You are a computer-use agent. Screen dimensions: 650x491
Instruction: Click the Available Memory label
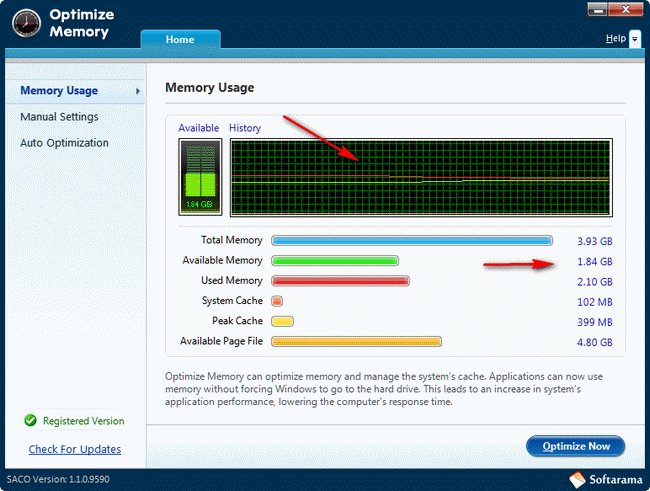(x=223, y=260)
